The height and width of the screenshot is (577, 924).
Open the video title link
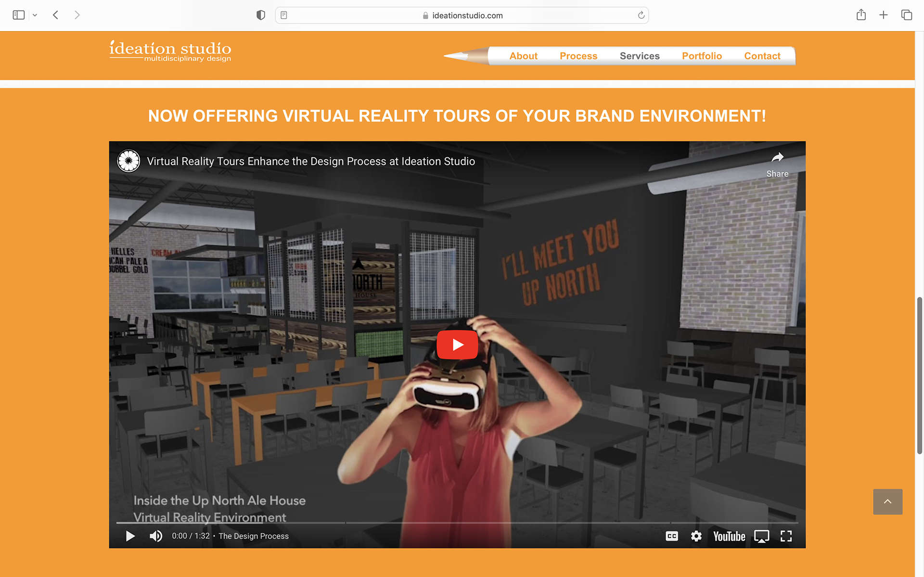pos(311,161)
